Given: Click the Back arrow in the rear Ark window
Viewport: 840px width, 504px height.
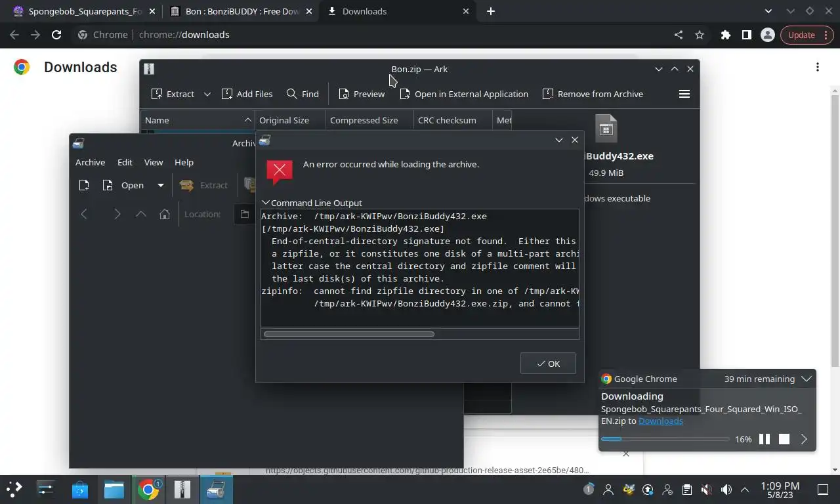Looking at the screenshot, I should [84, 214].
